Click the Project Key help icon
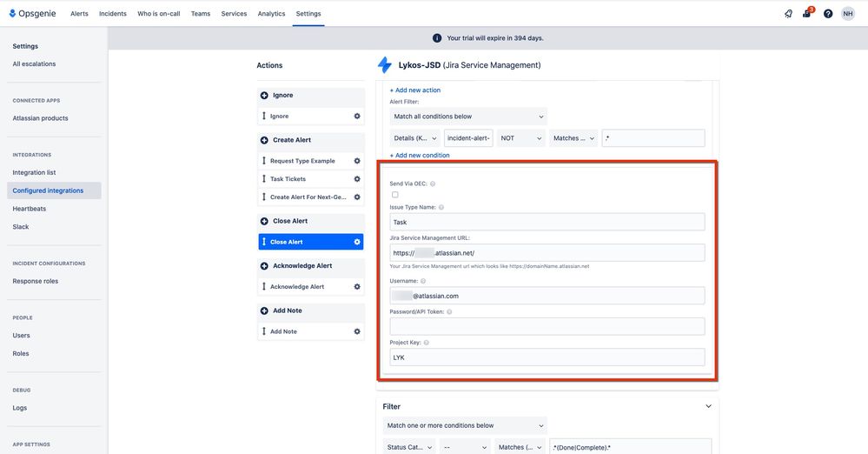 [427, 343]
